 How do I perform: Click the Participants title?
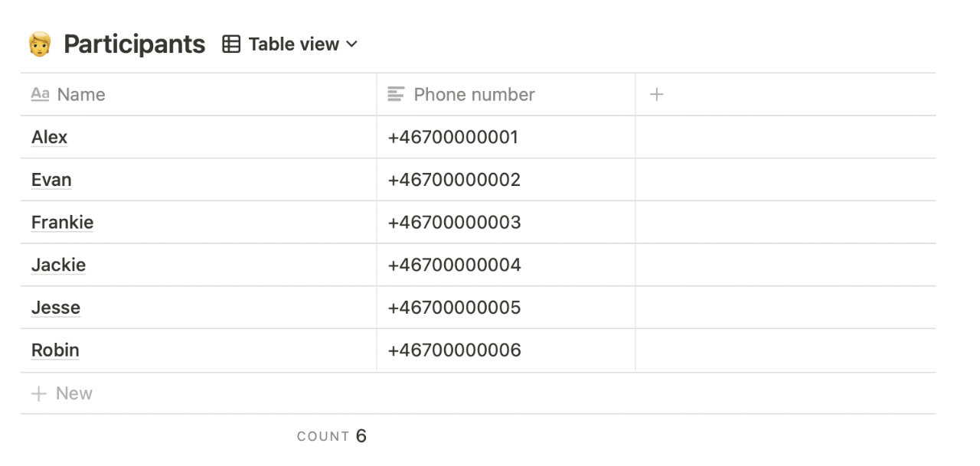[x=134, y=44]
